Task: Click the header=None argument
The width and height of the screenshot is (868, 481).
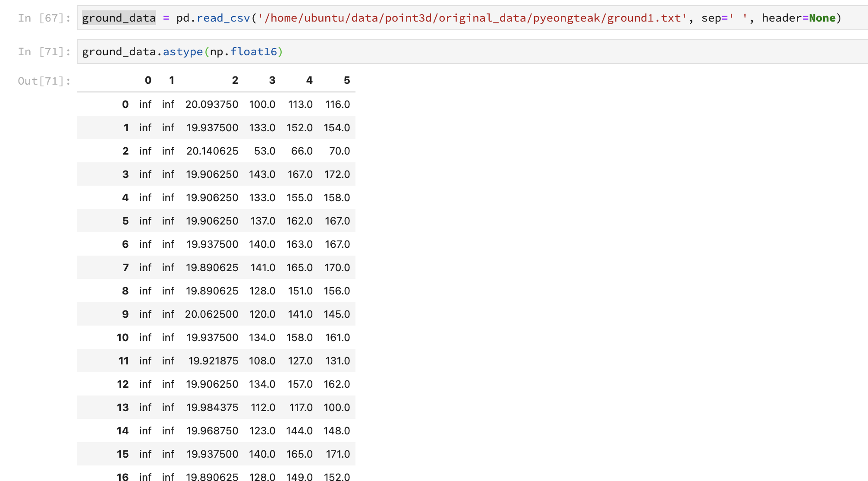Action: 799,18
